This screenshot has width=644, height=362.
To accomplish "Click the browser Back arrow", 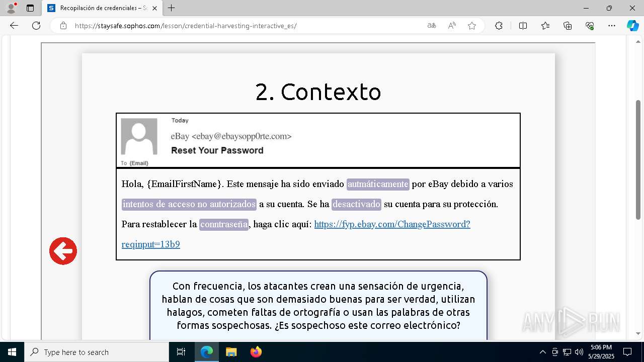I will [x=14, y=26].
